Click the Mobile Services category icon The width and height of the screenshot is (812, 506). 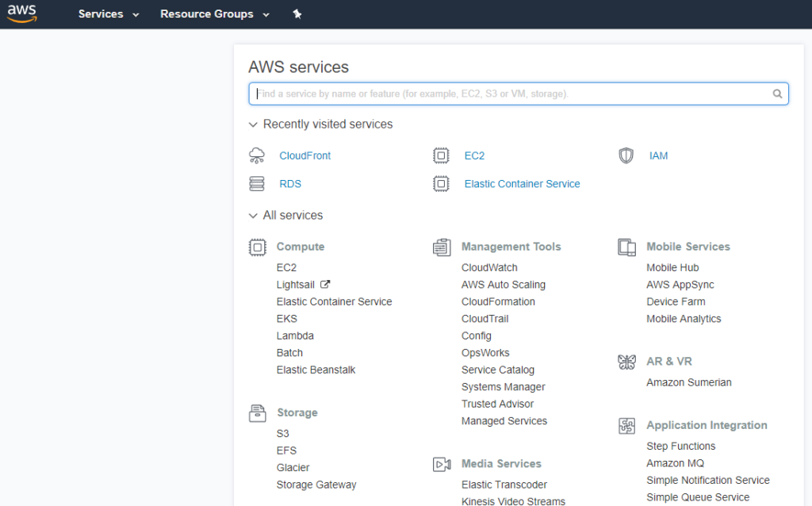626,247
